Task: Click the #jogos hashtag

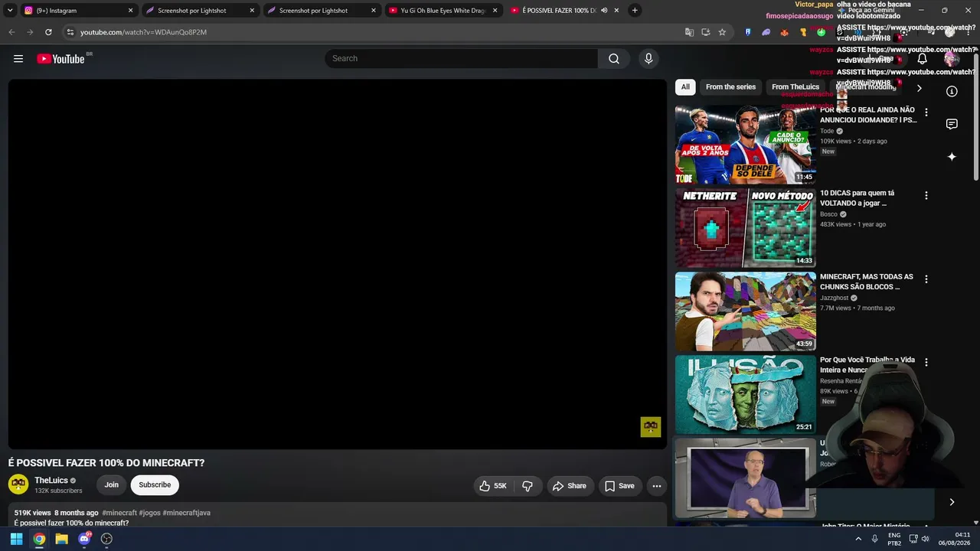Action: (x=149, y=513)
